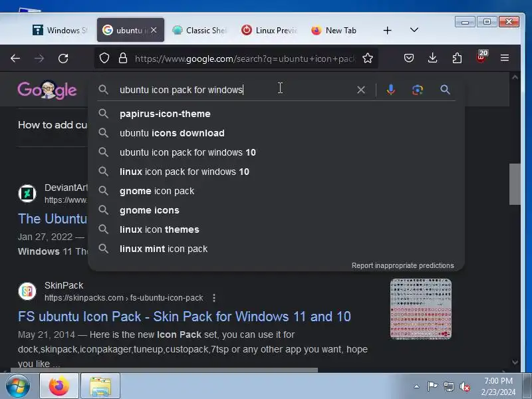532x399 pixels.
Task: Click the network tray icon
Action: tap(448, 386)
